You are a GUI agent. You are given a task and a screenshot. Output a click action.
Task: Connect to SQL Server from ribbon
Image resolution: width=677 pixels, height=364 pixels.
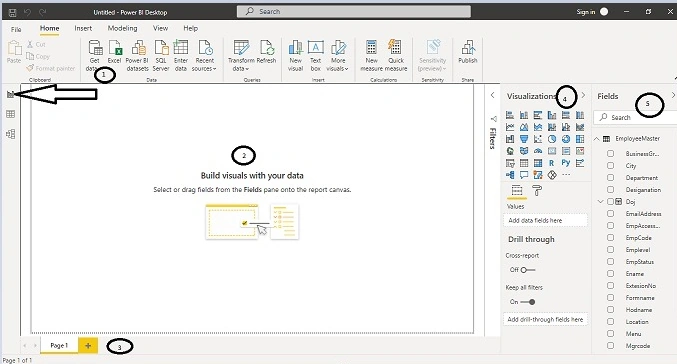[x=161, y=55]
